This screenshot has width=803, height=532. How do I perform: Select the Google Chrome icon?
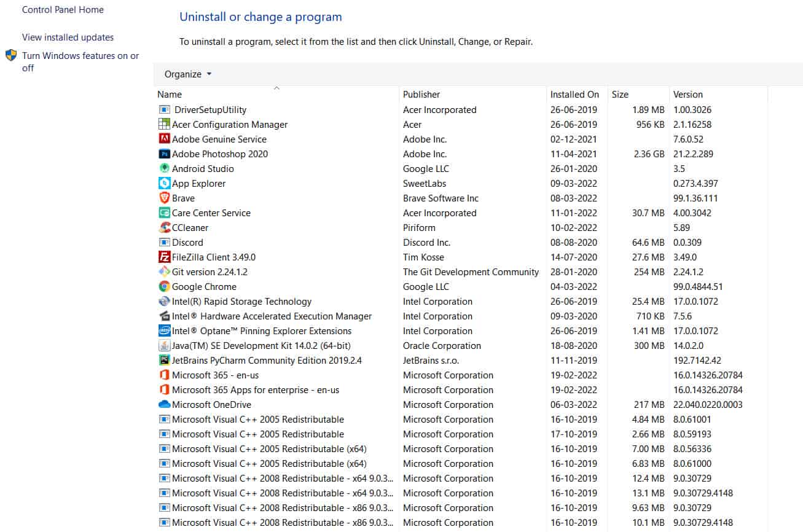pyautogui.click(x=164, y=287)
